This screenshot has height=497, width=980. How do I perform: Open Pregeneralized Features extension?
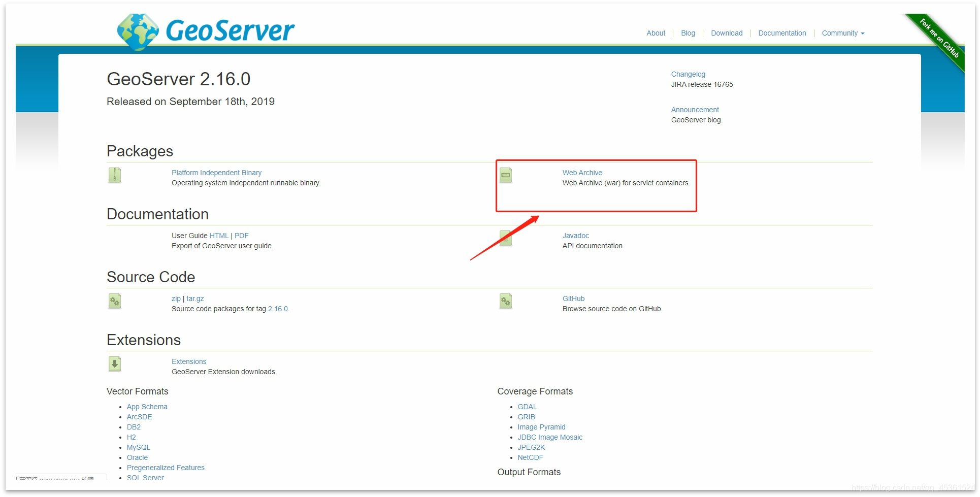(166, 468)
